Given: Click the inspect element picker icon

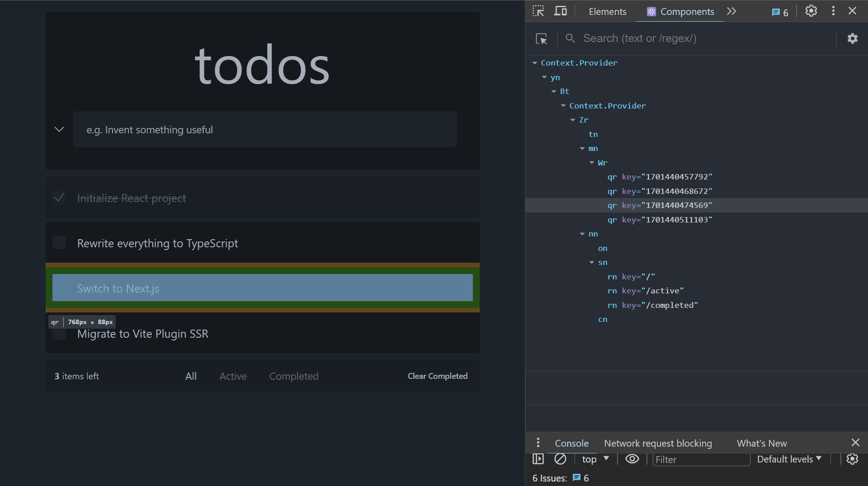Looking at the screenshot, I should pos(538,11).
